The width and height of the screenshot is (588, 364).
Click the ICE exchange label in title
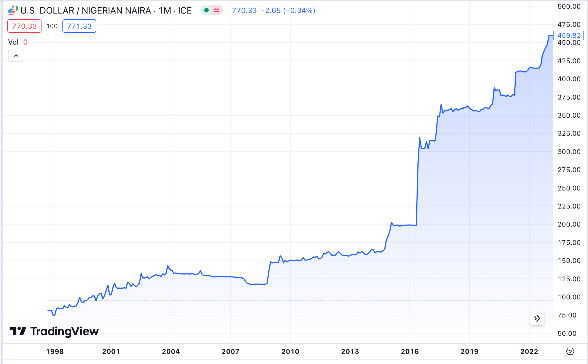pyautogui.click(x=185, y=10)
